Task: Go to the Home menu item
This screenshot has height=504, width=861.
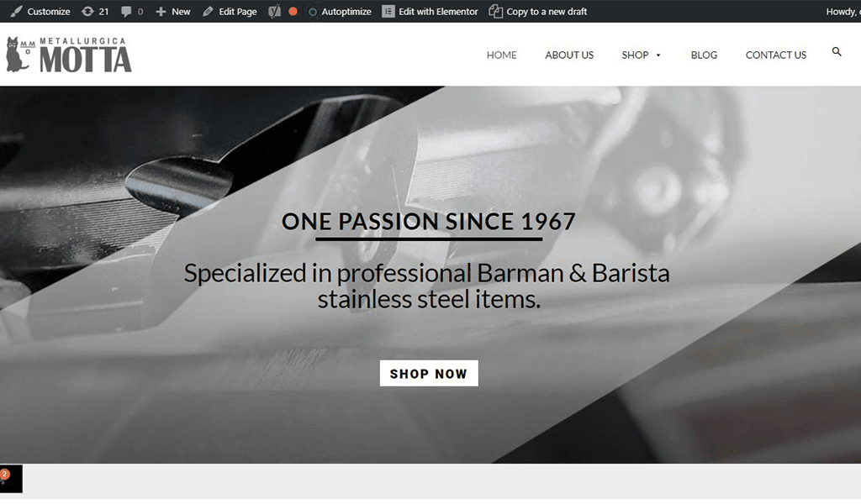Action: pyautogui.click(x=501, y=55)
